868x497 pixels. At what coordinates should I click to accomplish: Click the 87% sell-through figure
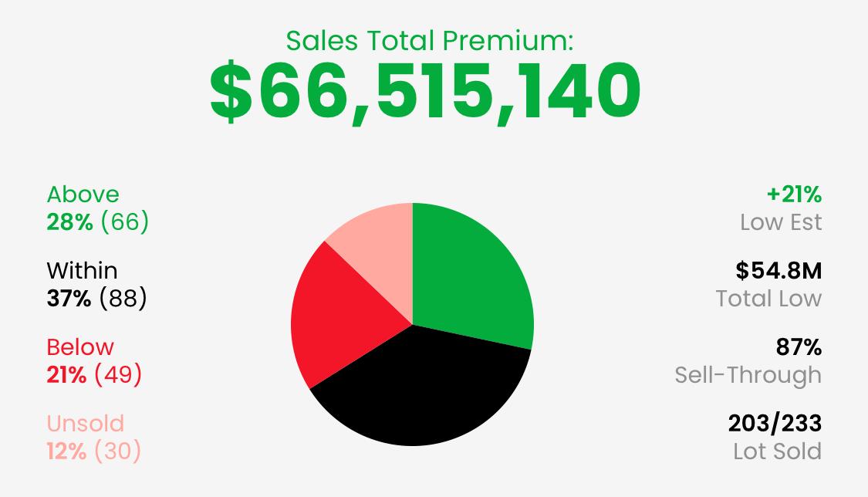tap(799, 347)
